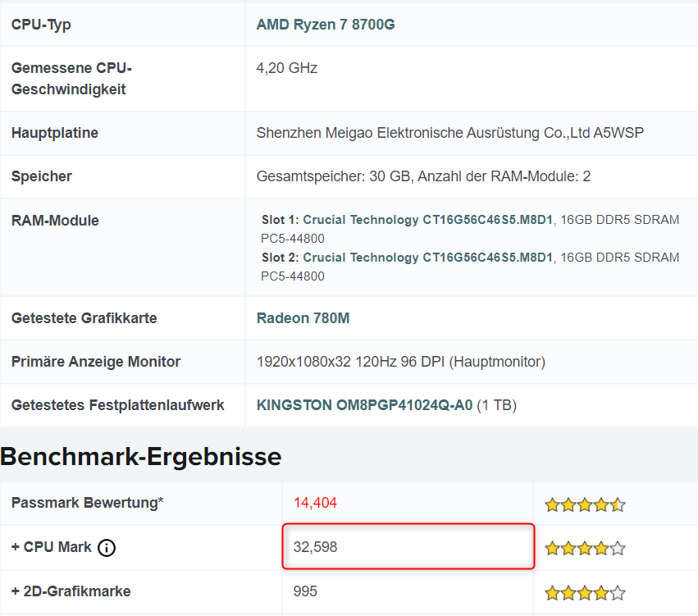Image resolution: width=698 pixels, height=616 pixels.
Task: Click the Hauptplatine row label
Action: click(x=55, y=133)
